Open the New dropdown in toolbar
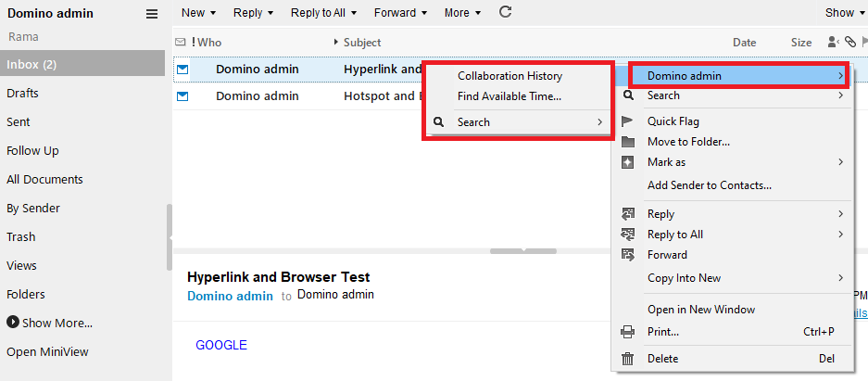This screenshot has width=868, height=381. [198, 13]
